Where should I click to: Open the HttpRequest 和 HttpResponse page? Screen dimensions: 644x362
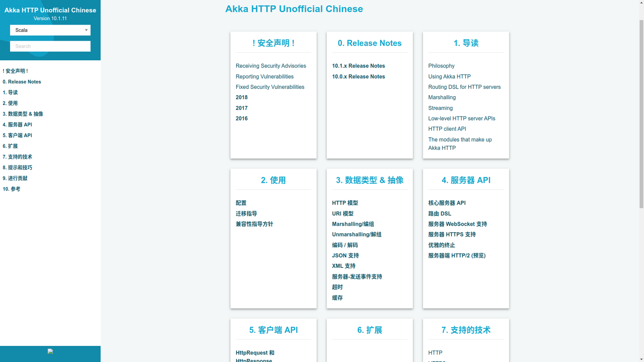(255, 353)
